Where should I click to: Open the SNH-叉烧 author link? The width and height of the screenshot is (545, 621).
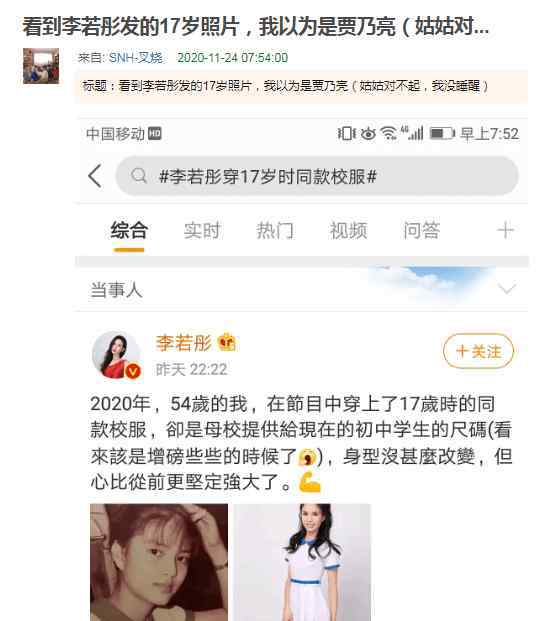coord(135,58)
